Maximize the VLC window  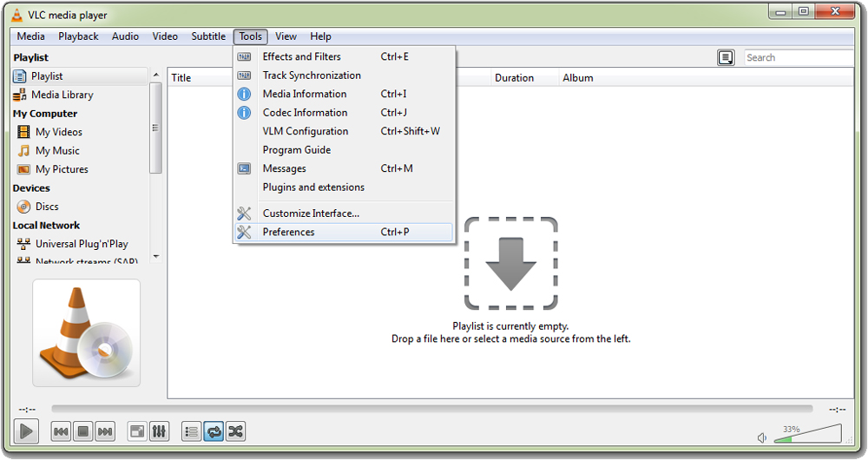click(805, 12)
